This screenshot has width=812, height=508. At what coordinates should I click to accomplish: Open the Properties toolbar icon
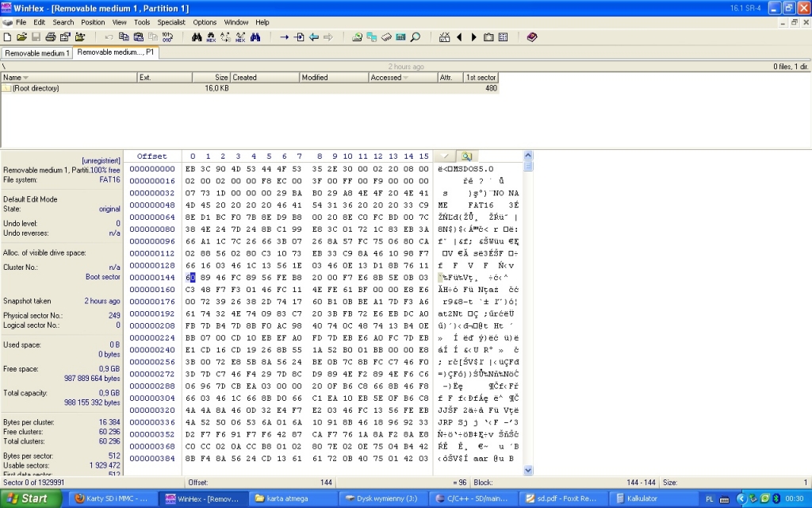(x=65, y=37)
